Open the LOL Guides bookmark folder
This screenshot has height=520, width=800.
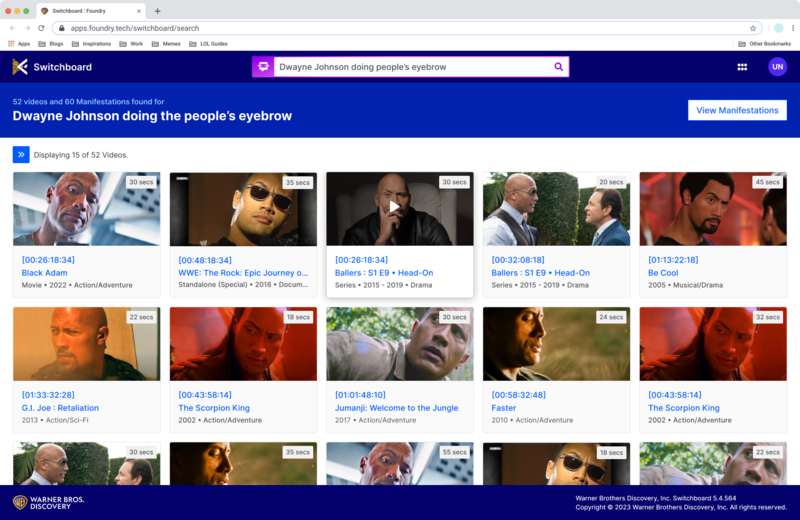(x=208, y=44)
